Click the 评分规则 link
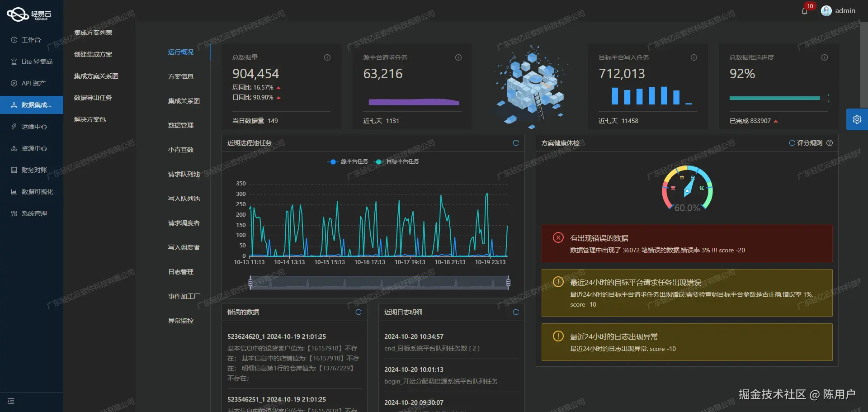The image size is (868, 412). (810, 143)
